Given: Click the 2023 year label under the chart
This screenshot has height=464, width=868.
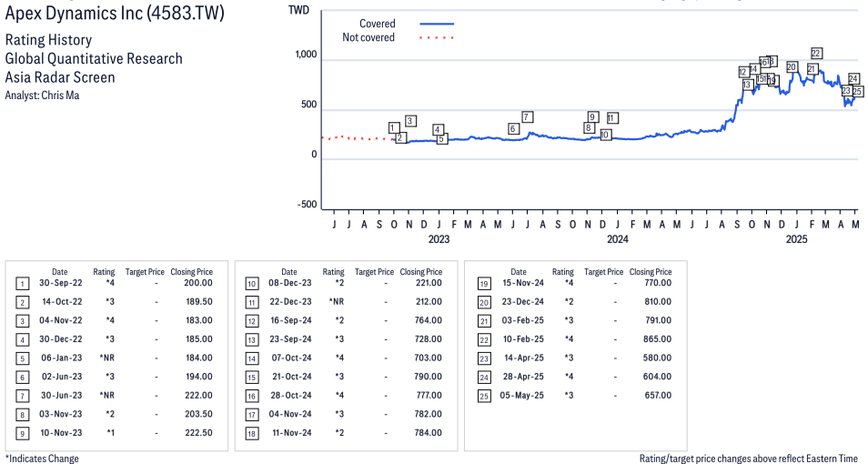Looking at the screenshot, I should point(439,239).
